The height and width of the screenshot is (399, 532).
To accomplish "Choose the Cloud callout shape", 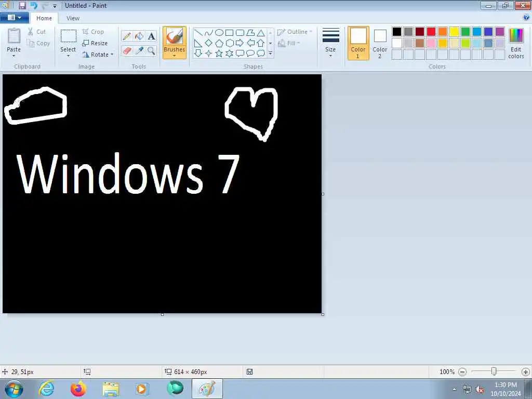I will (261, 54).
